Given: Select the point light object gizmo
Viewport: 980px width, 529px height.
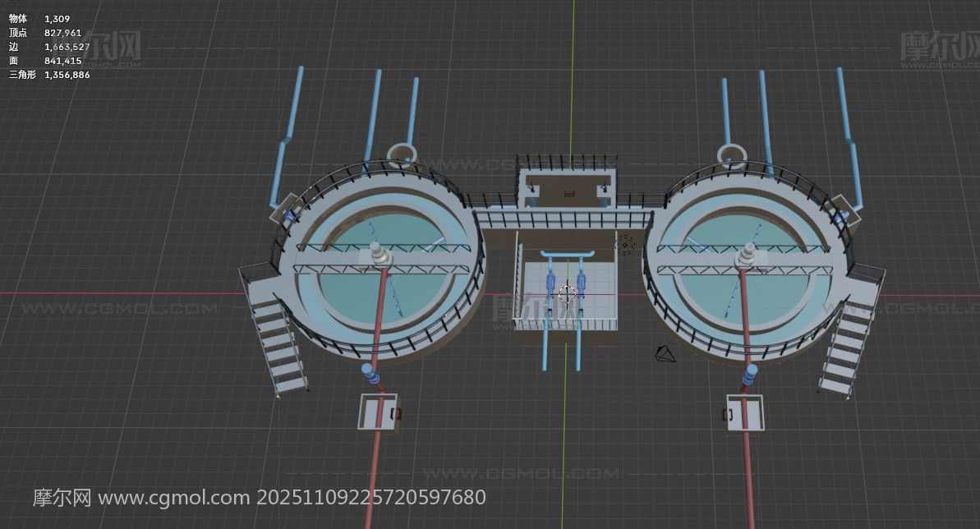Looking at the screenshot, I should click(x=625, y=244).
